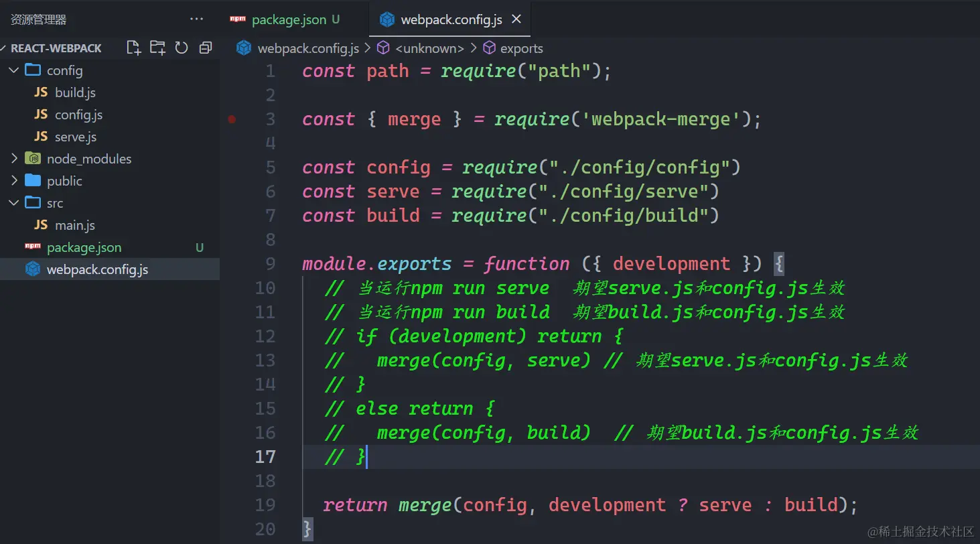The width and height of the screenshot is (980, 544).
Task: Select the webpack.config.js editor tab
Action: pyautogui.click(x=450, y=19)
